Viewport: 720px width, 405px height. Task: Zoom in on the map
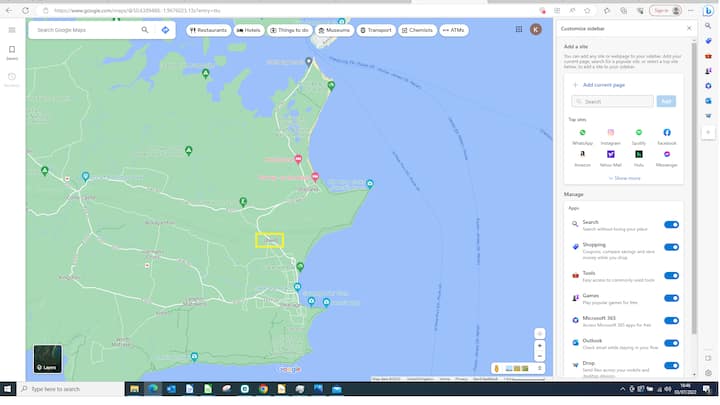coord(540,345)
